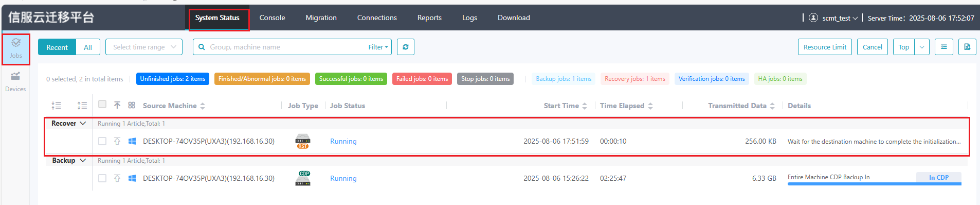Open the Reports tab
This screenshot has height=205, width=980.
(429, 18)
